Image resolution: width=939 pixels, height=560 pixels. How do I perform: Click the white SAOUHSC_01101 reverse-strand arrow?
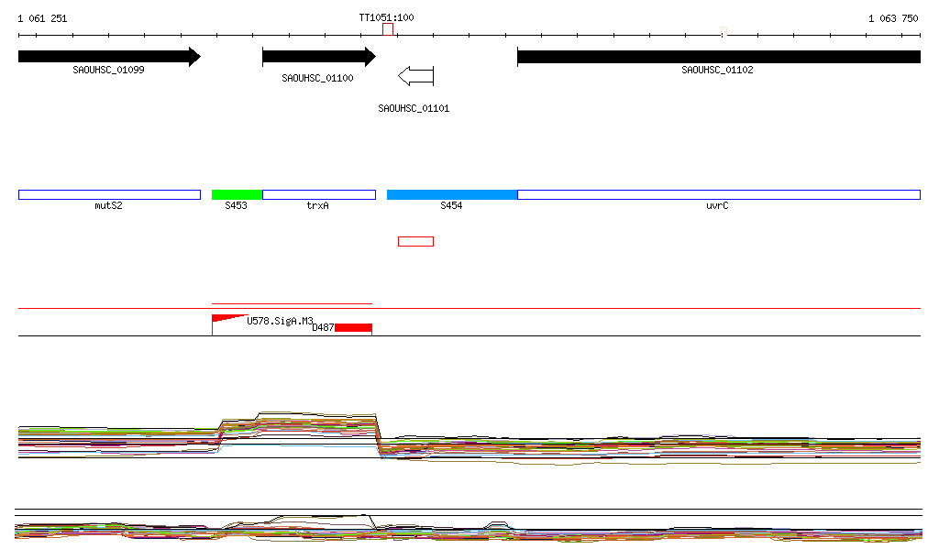pos(415,75)
